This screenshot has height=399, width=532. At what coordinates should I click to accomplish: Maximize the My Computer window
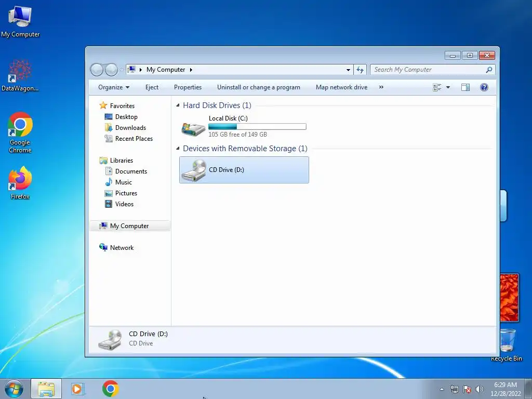coord(470,55)
